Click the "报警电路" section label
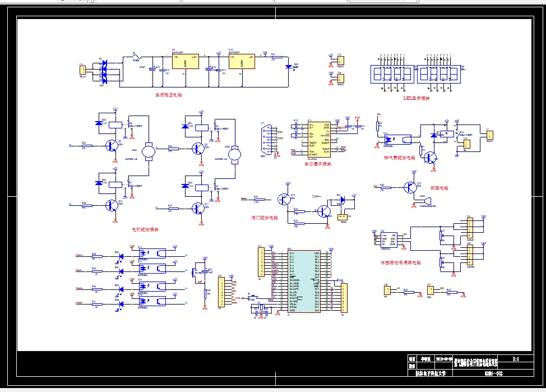Image resolution: width=546 pixels, height=392 pixels. (439, 188)
